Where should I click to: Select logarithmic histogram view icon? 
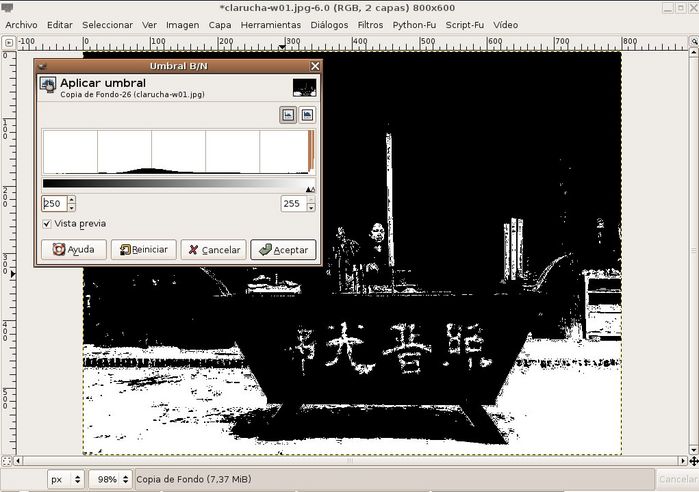[x=307, y=115]
